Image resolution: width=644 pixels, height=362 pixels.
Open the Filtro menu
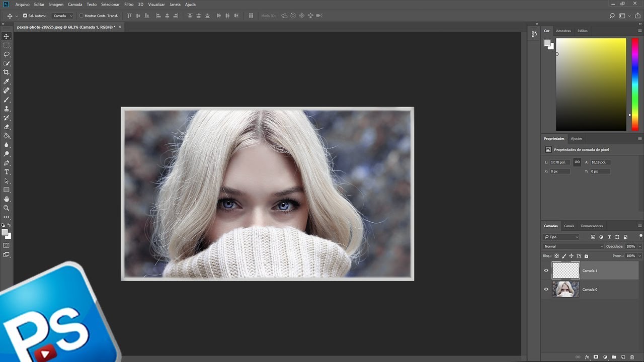[x=129, y=5]
